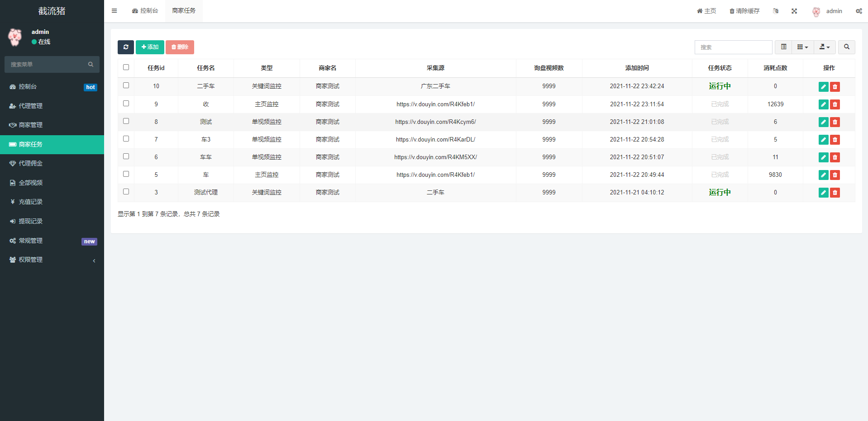Toggle the sidebar hamburger menu icon
The width and height of the screenshot is (868, 421).
114,11
